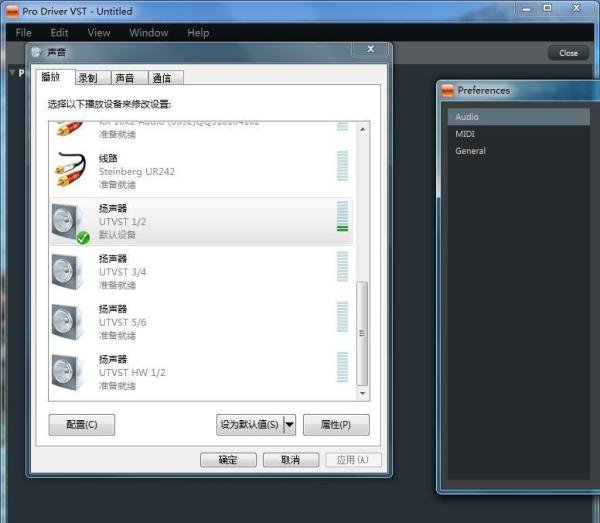Click the 属性(P) button

[x=336, y=425]
